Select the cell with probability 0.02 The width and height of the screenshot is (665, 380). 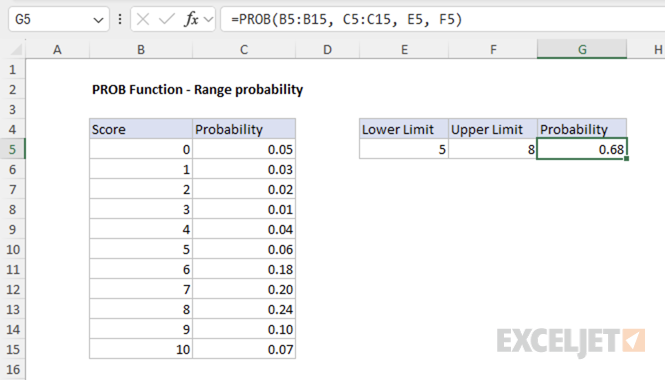coord(244,189)
